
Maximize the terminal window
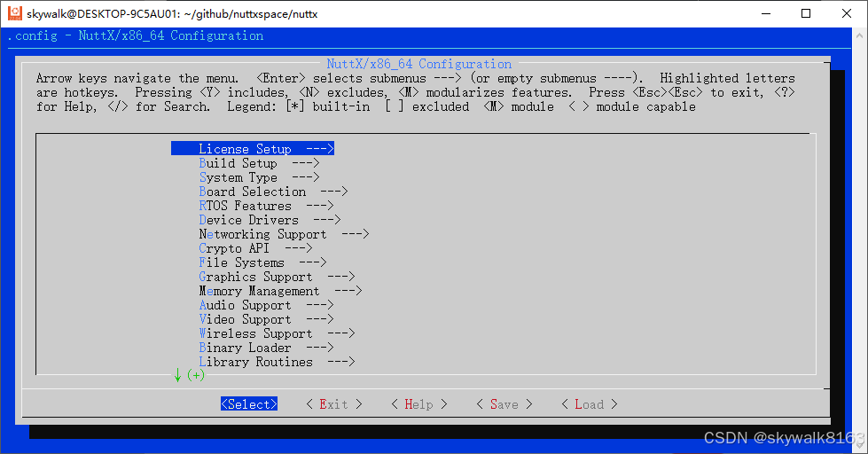pos(806,13)
